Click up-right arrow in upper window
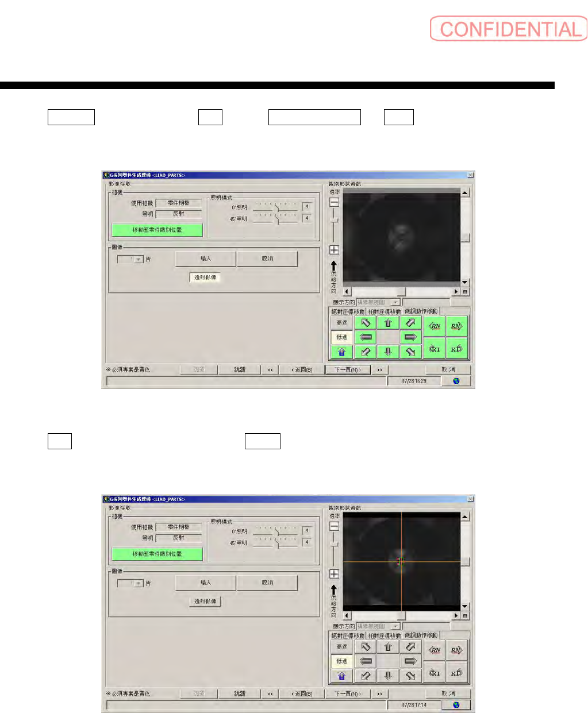This screenshot has height=713, width=588. pos(410,323)
